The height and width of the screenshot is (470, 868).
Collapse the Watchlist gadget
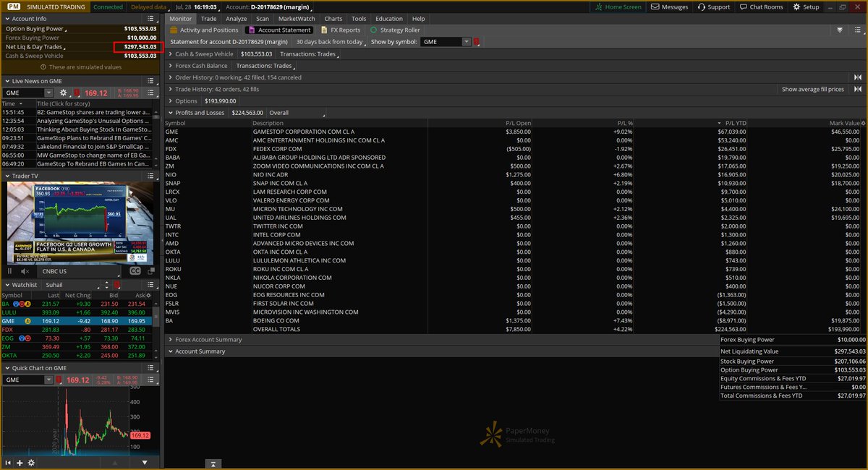(x=7, y=285)
